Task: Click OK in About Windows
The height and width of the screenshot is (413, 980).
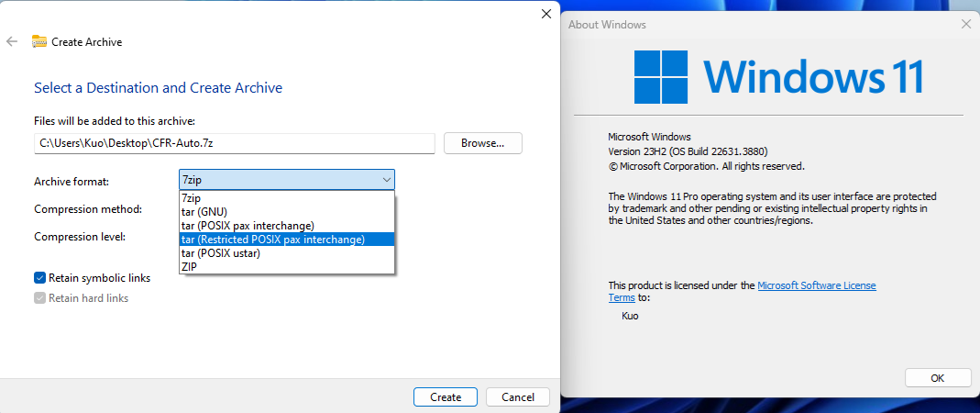Action: [938, 378]
